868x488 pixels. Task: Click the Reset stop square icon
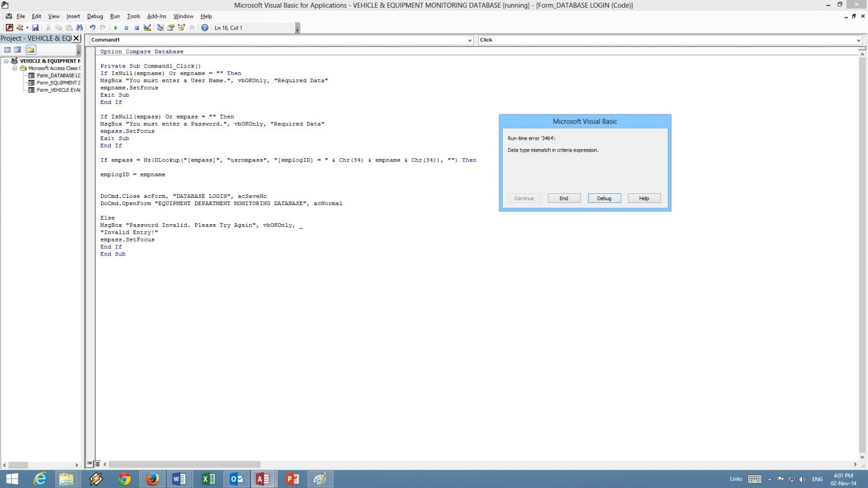coord(136,27)
